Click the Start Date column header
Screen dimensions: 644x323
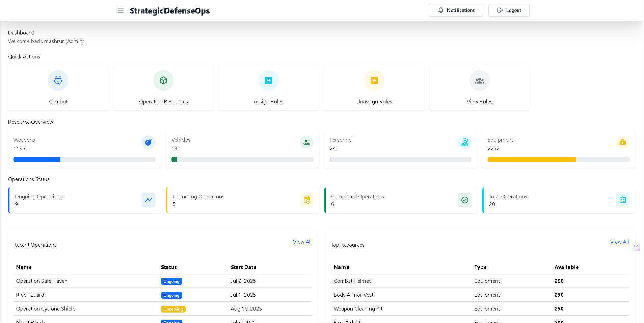[244, 267]
